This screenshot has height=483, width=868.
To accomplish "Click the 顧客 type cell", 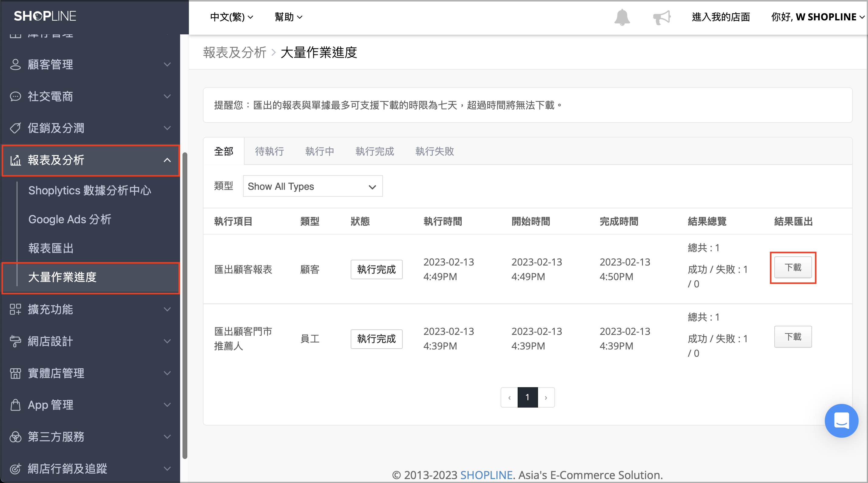I will coord(310,269).
